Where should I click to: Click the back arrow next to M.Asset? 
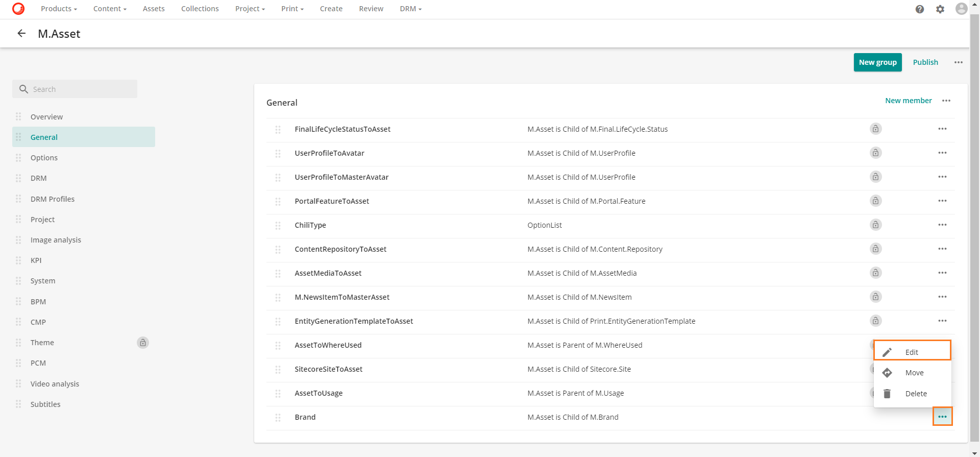click(21, 34)
